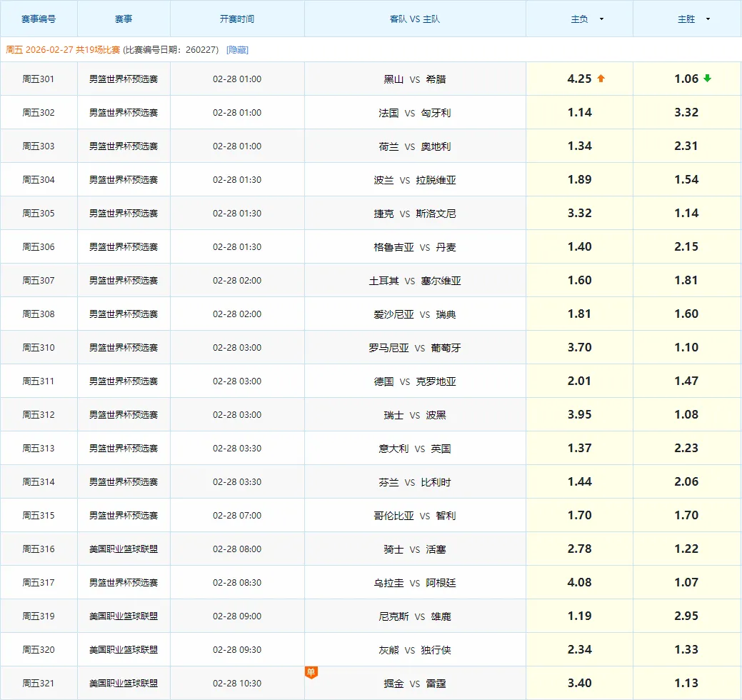Click the 赛事 column header
Viewport: 742px width, 700px height.
pyautogui.click(x=124, y=19)
